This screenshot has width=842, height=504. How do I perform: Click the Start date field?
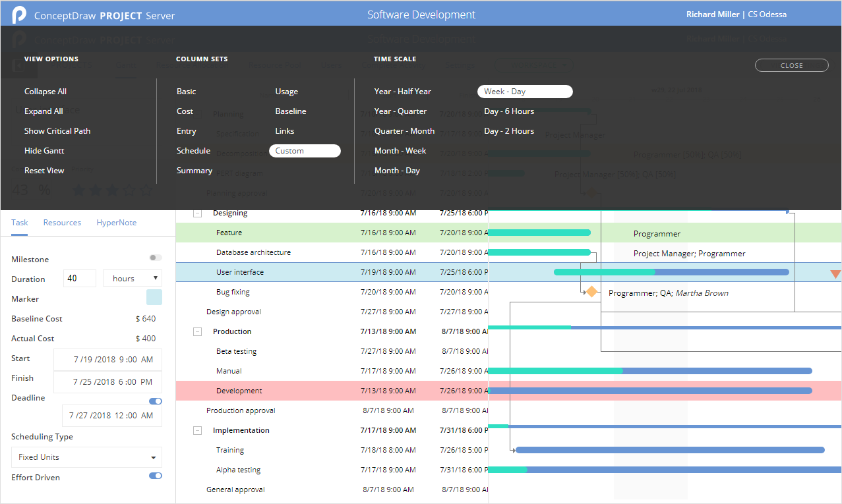tap(107, 360)
